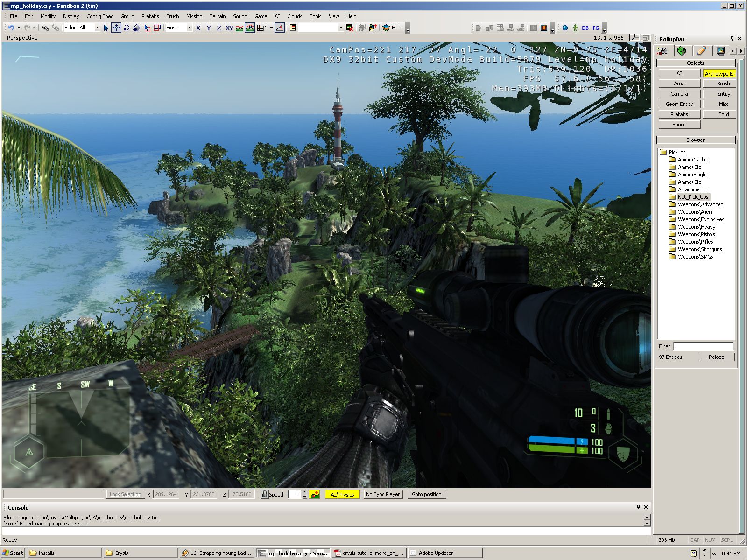Lock movement to the XY plane

pos(229,28)
